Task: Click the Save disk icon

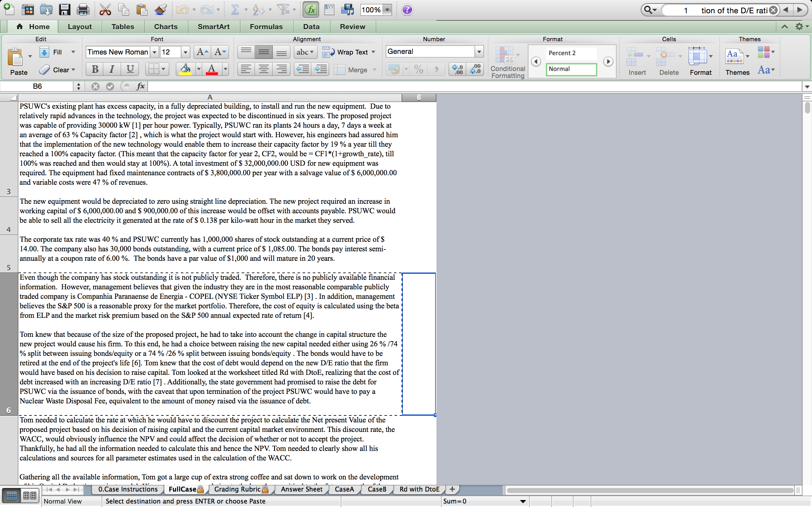Action: [x=64, y=10]
